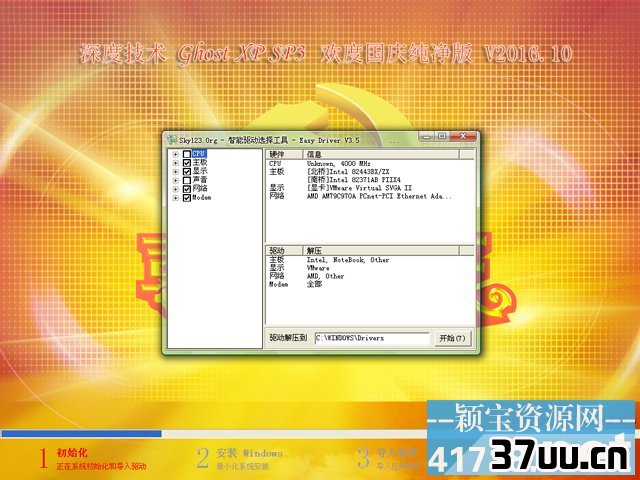This screenshot has width=640, height=480.
Task: Select the CPU tree label
Action: point(199,154)
